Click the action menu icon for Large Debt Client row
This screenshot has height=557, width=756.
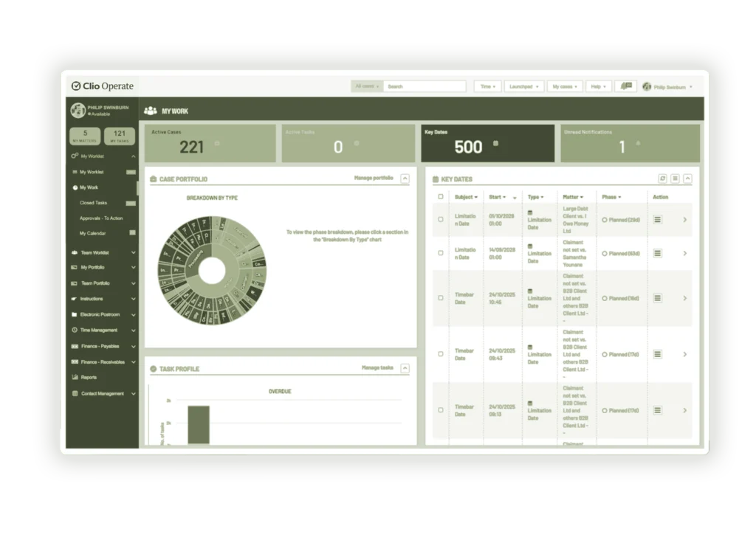pyautogui.click(x=657, y=220)
